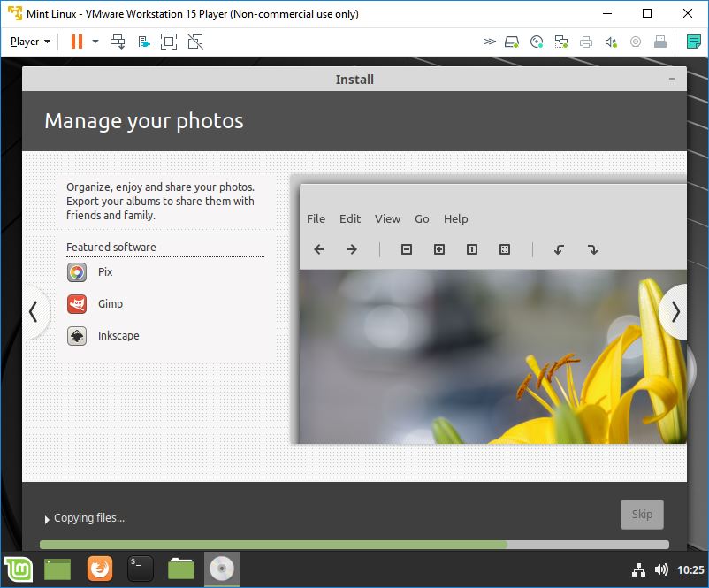Click the Pix label text
709x588 pixels.
(105, 271)
